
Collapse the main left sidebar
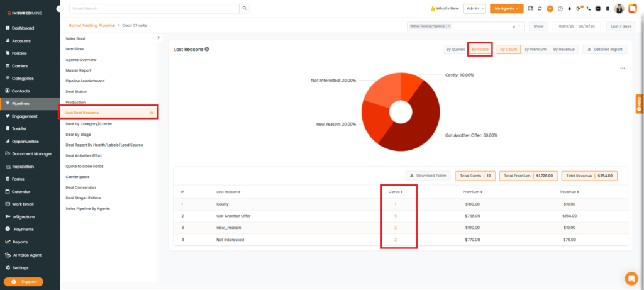[60, 8]
